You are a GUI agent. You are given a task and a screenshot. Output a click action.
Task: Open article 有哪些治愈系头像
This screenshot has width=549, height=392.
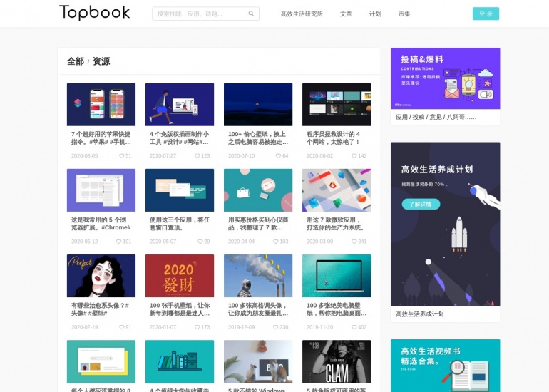click(x=100, y=309)
